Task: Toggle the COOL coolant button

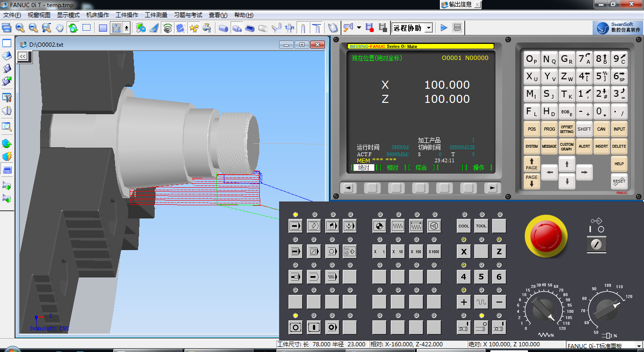Action: pos(464,226)
